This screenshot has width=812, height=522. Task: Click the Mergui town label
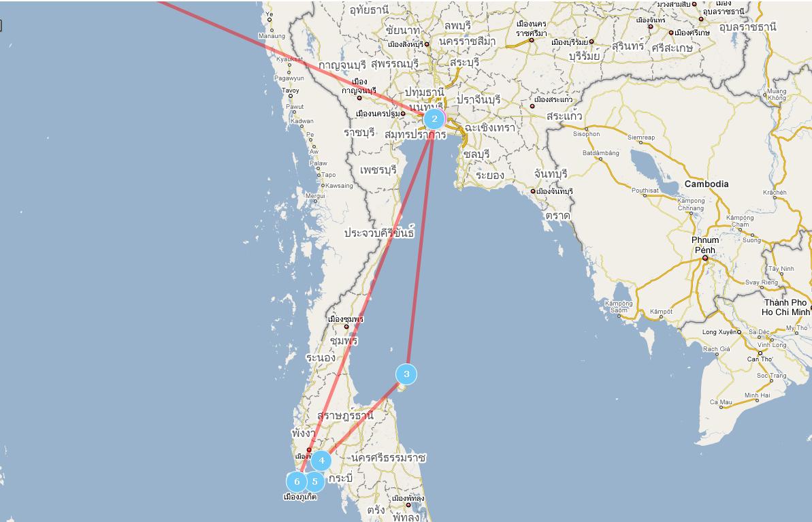point(315,196)
